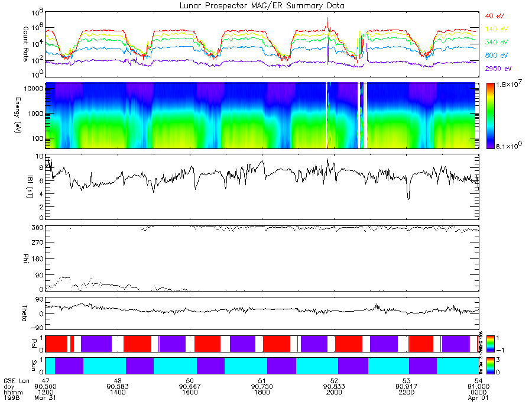The image size is (532, 414).
Task: Click the "90.583" day-of-year value
Action: click(118, 387)
